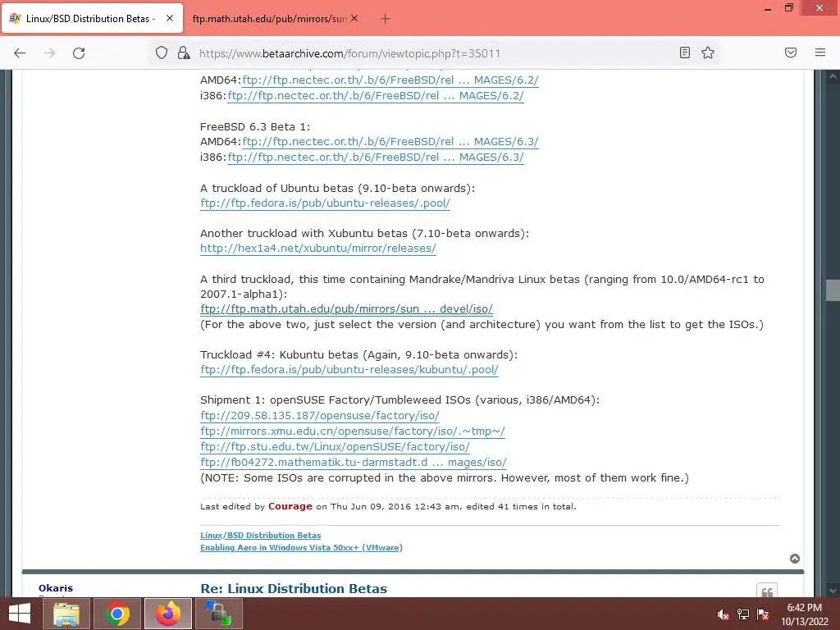Open tracking protection shield icon
Screen dimensions: 840x630
162,53
